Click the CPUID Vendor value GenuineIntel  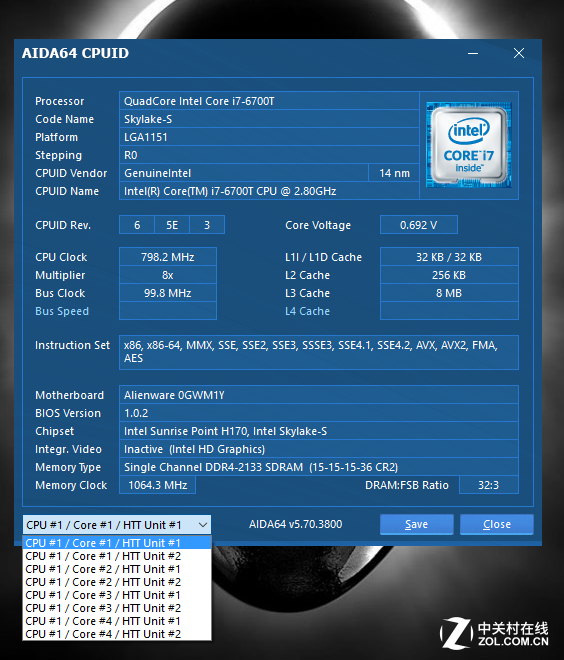(x=244, y=173)
